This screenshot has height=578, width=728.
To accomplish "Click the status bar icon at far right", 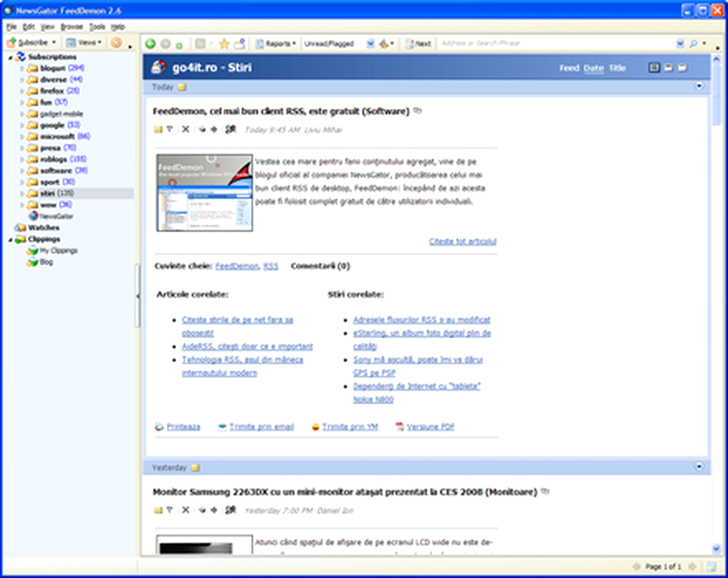I will point(711,566).
